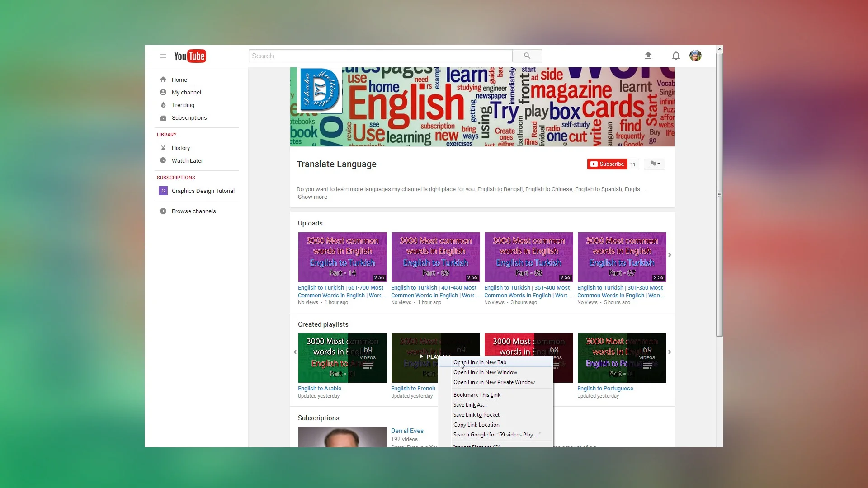Click the subscriber count 11
The image size is (868, 488).
[x=633, y=164]
